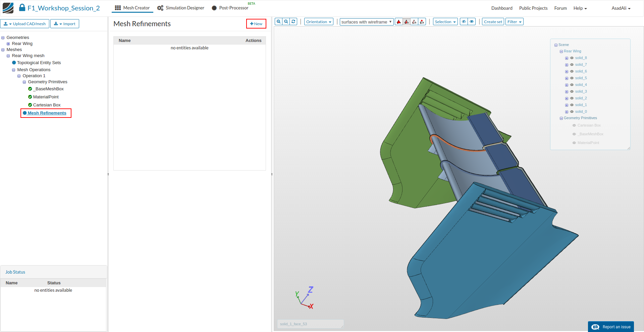The width and height of the screenshot is (644, 332).
Task: Toggle visibility of solid_8
Action: pos(572,58)
